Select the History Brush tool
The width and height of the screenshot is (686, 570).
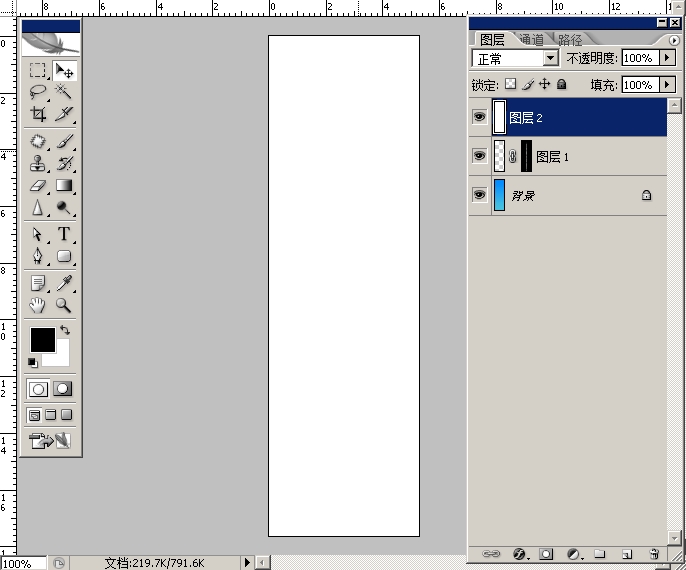(64, 163)
